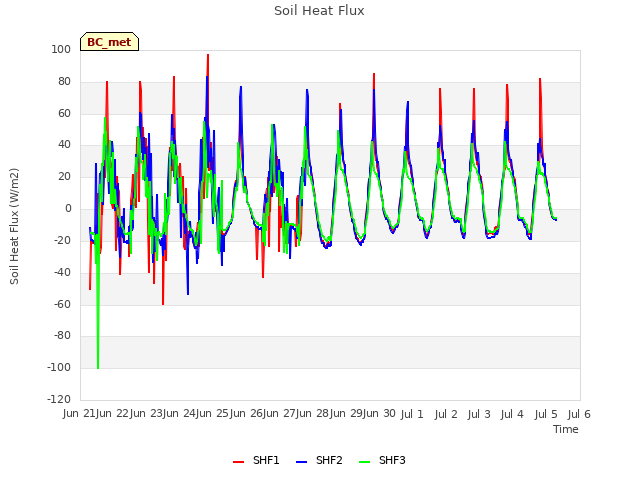Screen dimensions: 640x480
Task: Click the Jul 6 x-axis tick label
Action: [x=579, y=414]
